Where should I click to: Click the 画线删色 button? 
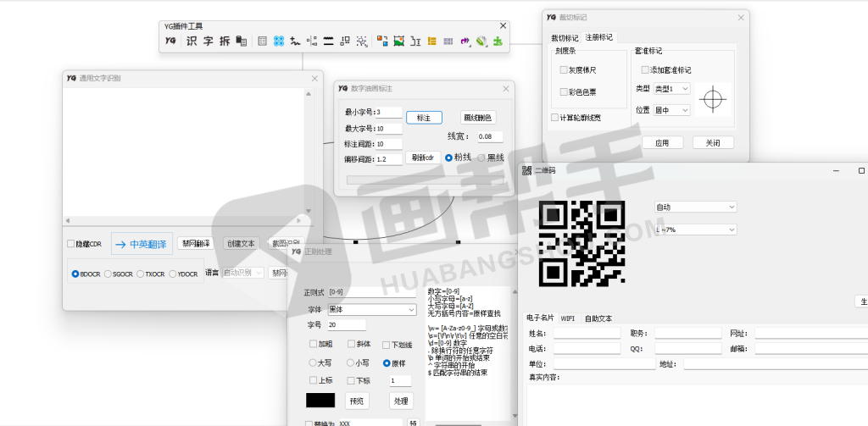point(478,117)
